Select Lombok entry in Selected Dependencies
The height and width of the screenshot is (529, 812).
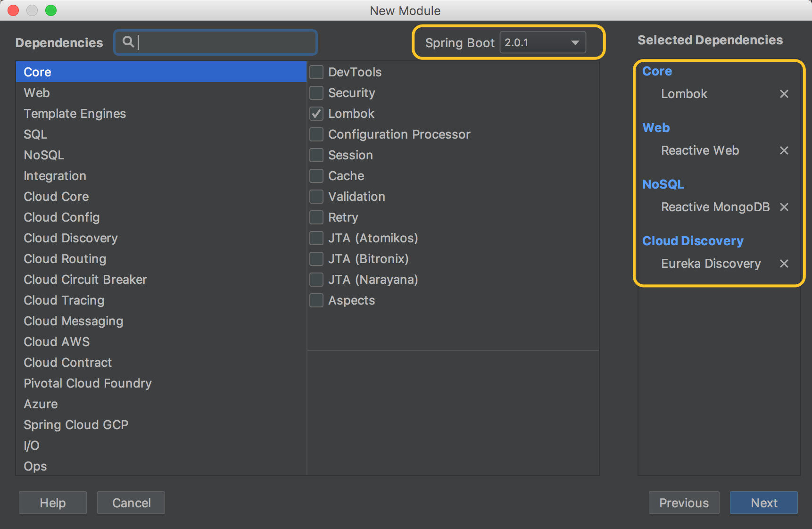[x=684, y=94]
